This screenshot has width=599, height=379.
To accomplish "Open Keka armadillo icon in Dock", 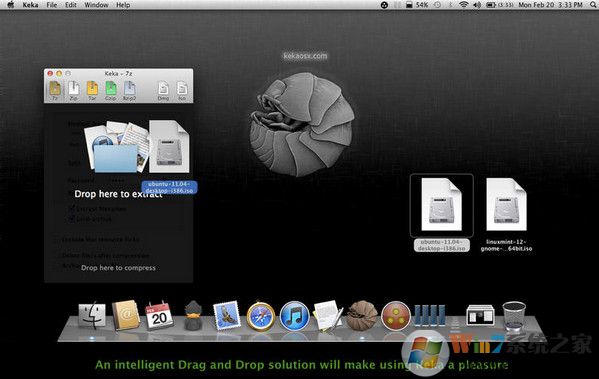I will [362, 316].
